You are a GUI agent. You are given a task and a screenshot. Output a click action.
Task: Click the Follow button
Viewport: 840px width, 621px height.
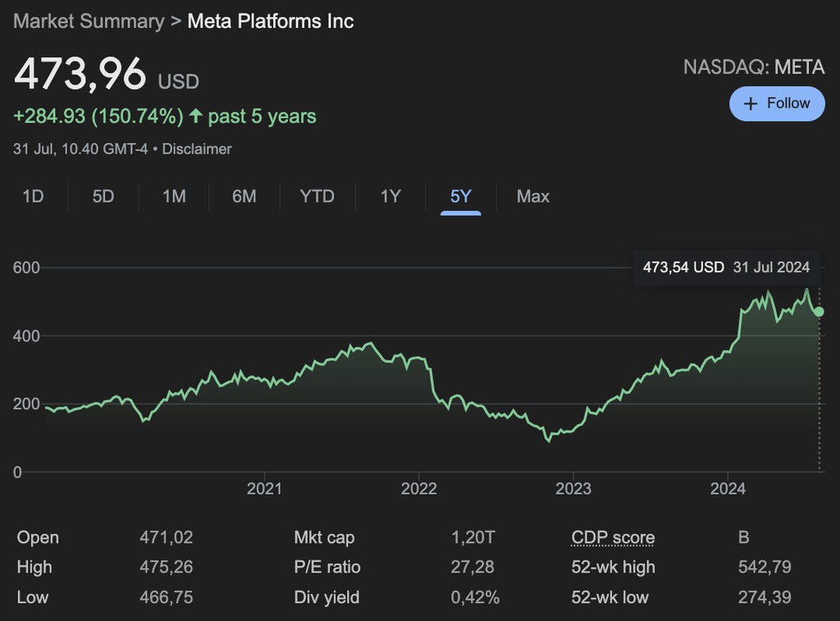(777, 103)
